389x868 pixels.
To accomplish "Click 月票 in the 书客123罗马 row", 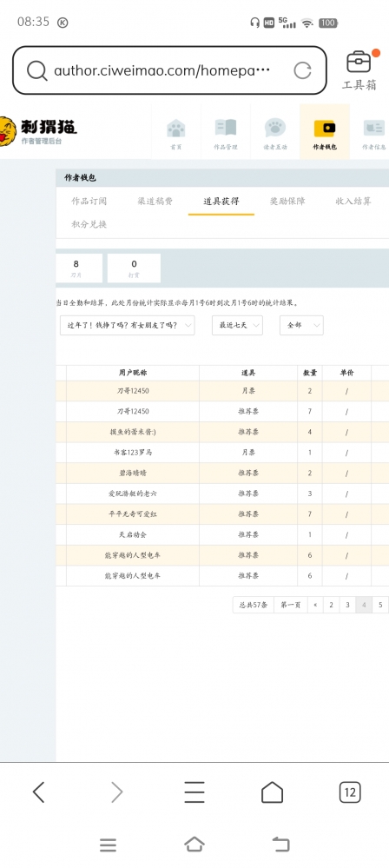I will point(248,453).
